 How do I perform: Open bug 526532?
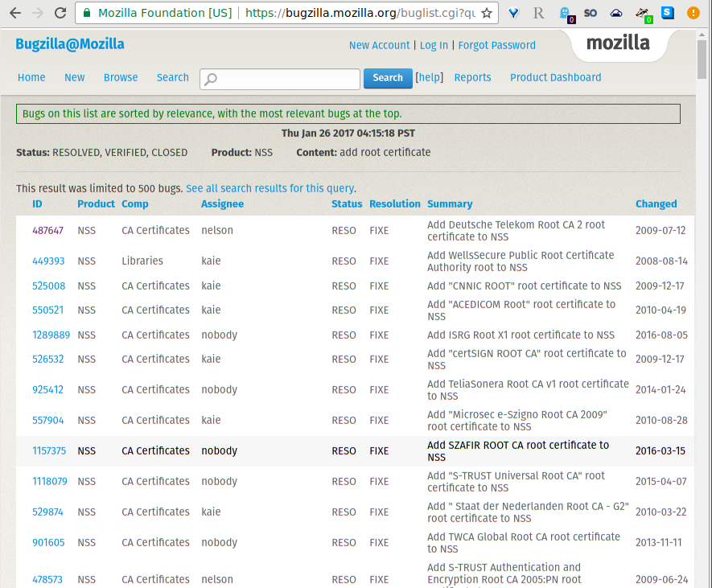47,360
